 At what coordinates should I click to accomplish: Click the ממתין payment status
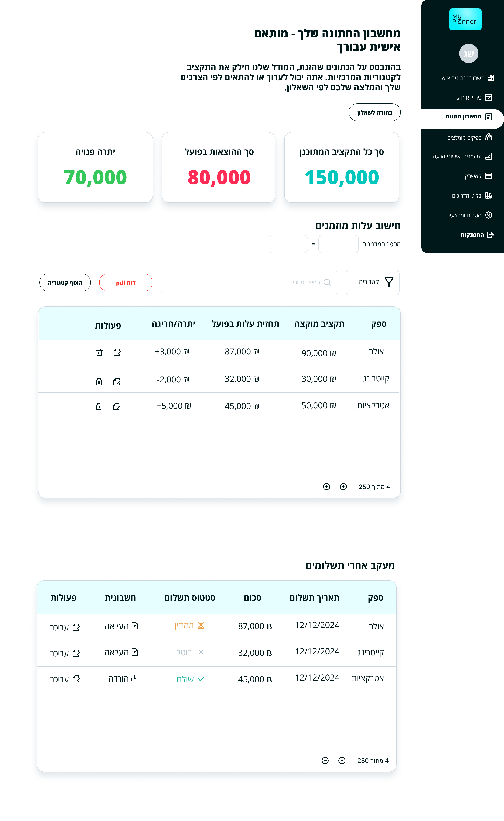[x=189, y=625]
